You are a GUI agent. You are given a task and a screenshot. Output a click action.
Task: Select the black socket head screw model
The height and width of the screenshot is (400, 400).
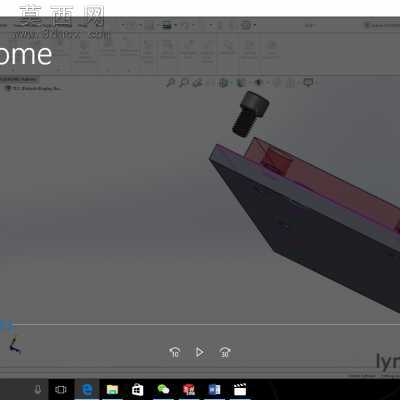click(x=250, y=113)
